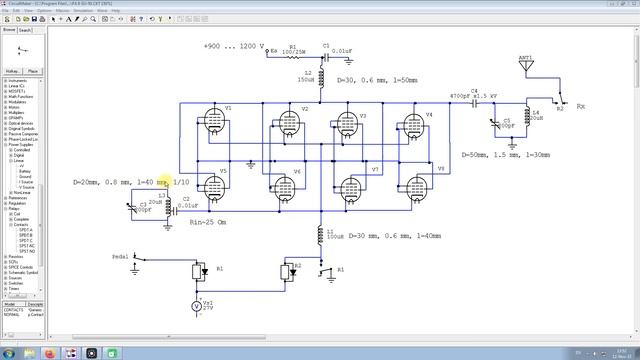Select Battery in the Linear list
Image resolution: width=640 pixels, height=360 pixels.
click(25, 171)
